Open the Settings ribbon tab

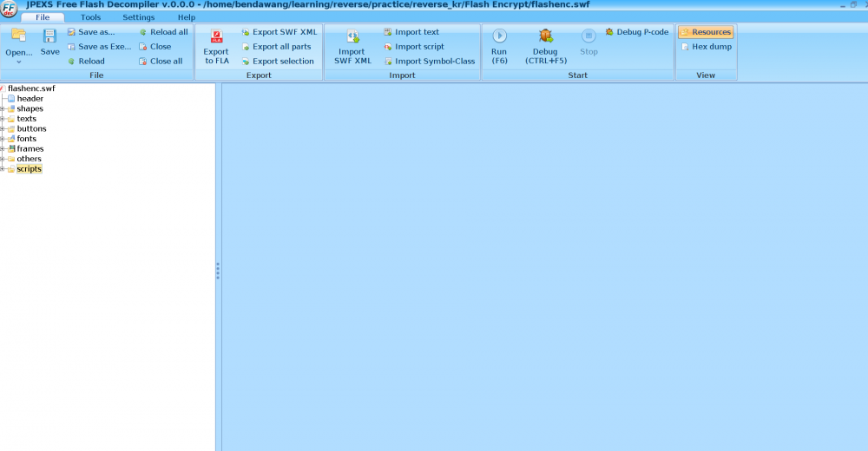pos(138,17)
